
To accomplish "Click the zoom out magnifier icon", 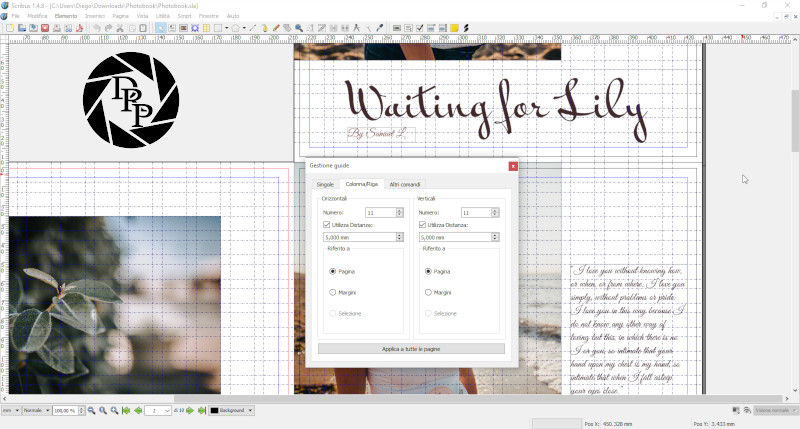I will 91,411.
